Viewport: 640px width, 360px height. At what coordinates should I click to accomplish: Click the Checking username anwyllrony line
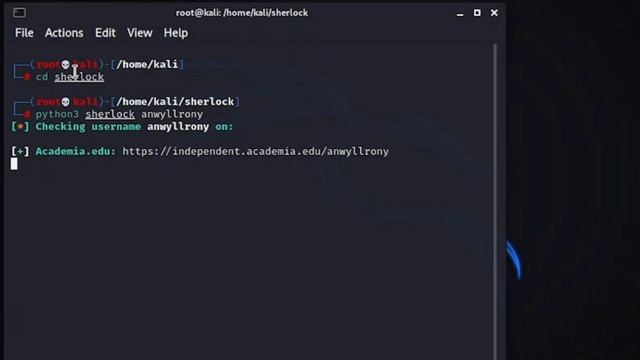point(122,127)
